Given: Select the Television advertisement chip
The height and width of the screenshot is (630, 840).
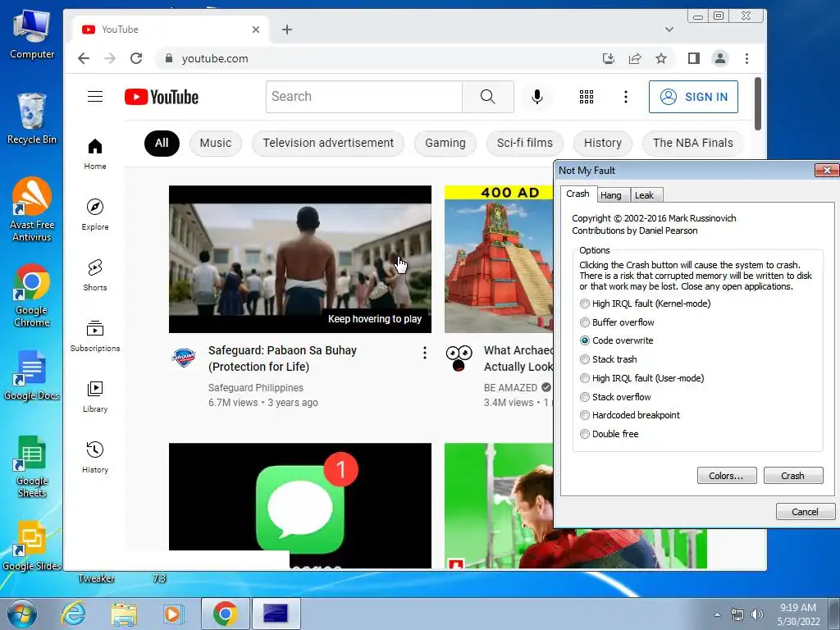Looking at the screenshot, I should click(x=328, y=143).
